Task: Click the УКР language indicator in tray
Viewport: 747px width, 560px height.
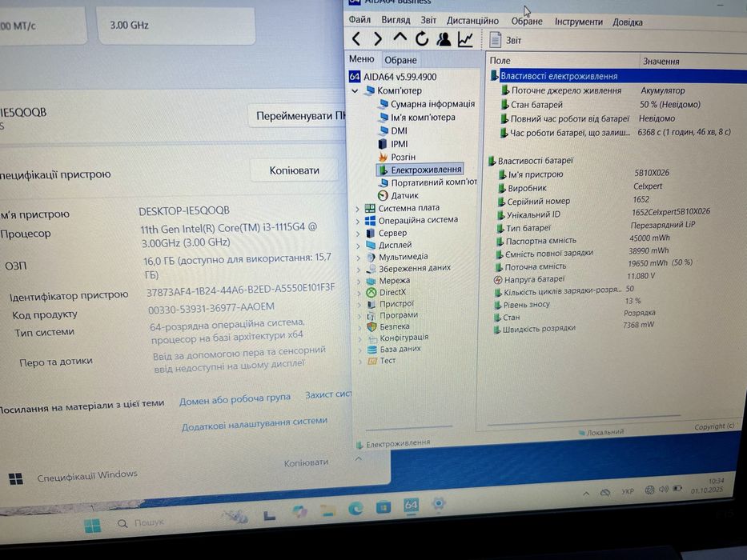Action: 628,491
